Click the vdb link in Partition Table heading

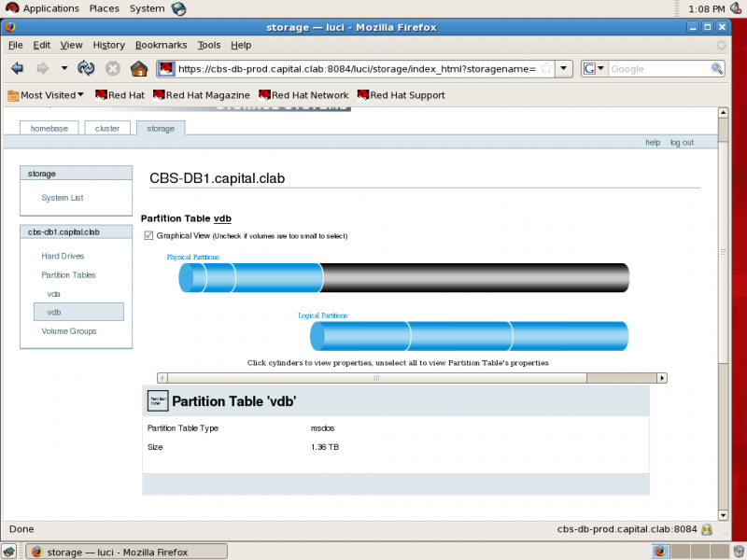[x=222, y=218]
